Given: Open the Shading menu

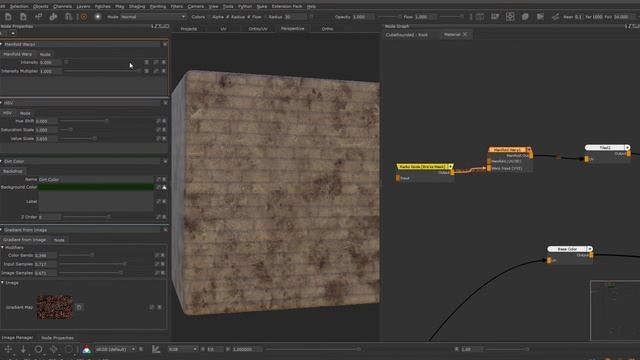Looking at the screenshot, I should pyautogui.click(x=137, y=7).
